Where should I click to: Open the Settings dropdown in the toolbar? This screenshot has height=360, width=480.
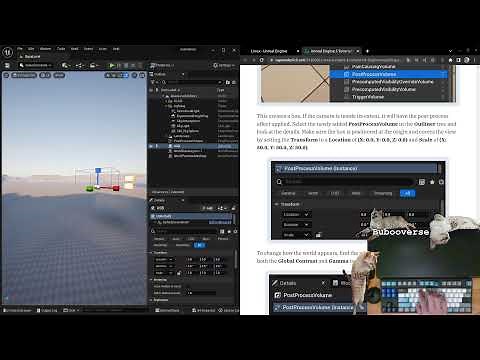tap(224, 65)
